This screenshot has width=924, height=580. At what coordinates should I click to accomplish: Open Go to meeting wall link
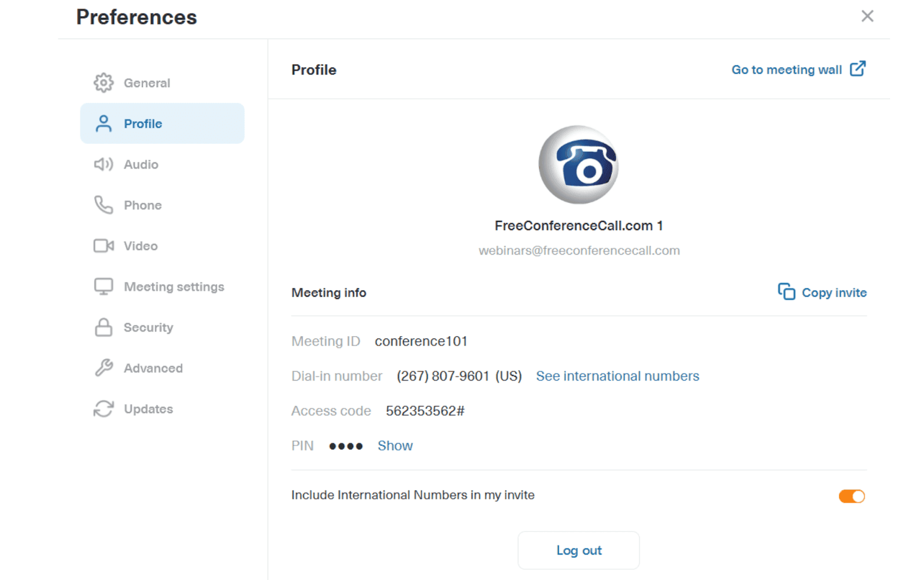(x=799, y=69)
